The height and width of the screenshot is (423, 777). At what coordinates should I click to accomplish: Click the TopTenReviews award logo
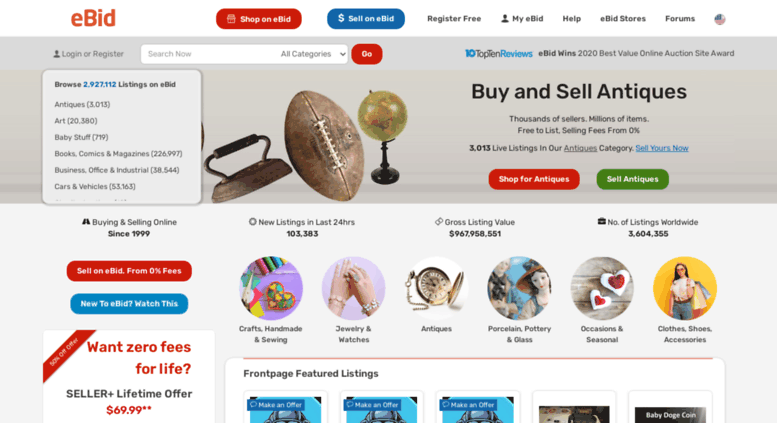pos(499,53)
